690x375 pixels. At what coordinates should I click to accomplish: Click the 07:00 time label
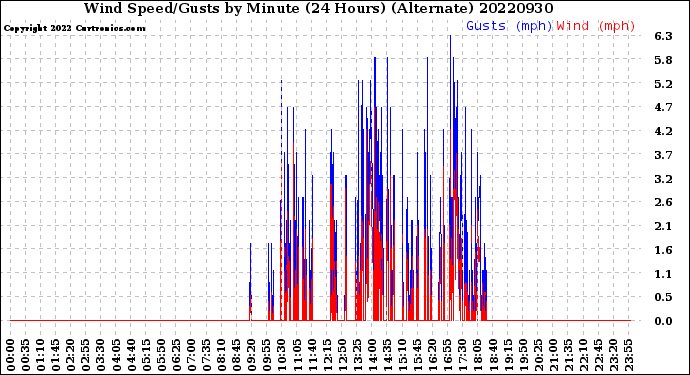click(191, 355)
